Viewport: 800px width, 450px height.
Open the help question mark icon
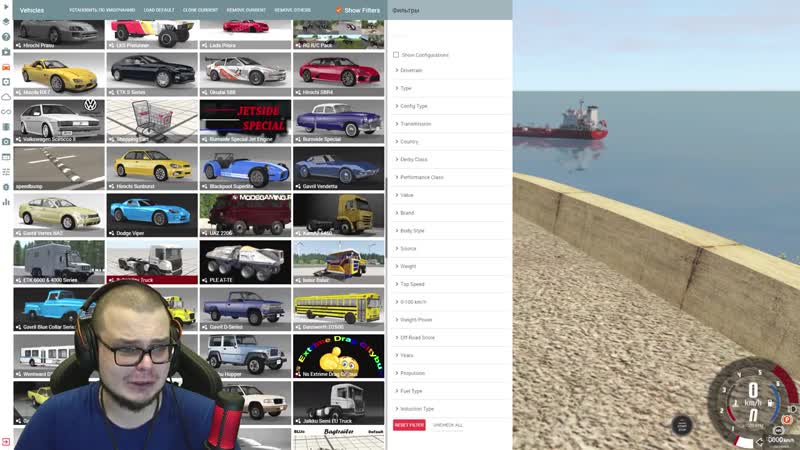pos(6,37)
